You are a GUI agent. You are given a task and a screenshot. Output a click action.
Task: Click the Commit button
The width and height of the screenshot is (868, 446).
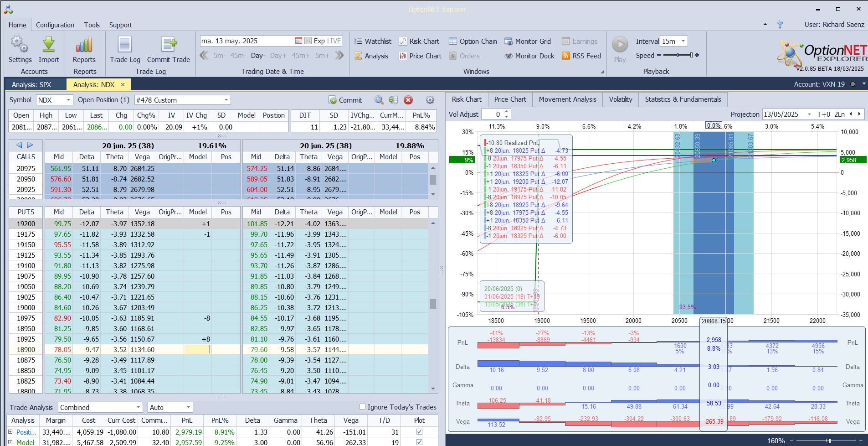(x=345, y=100)
